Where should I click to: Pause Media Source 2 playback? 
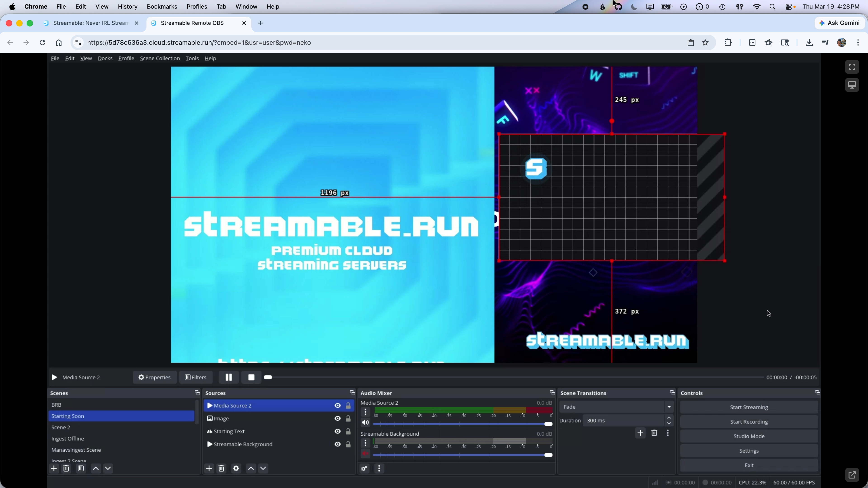click(x=229, y=377)
